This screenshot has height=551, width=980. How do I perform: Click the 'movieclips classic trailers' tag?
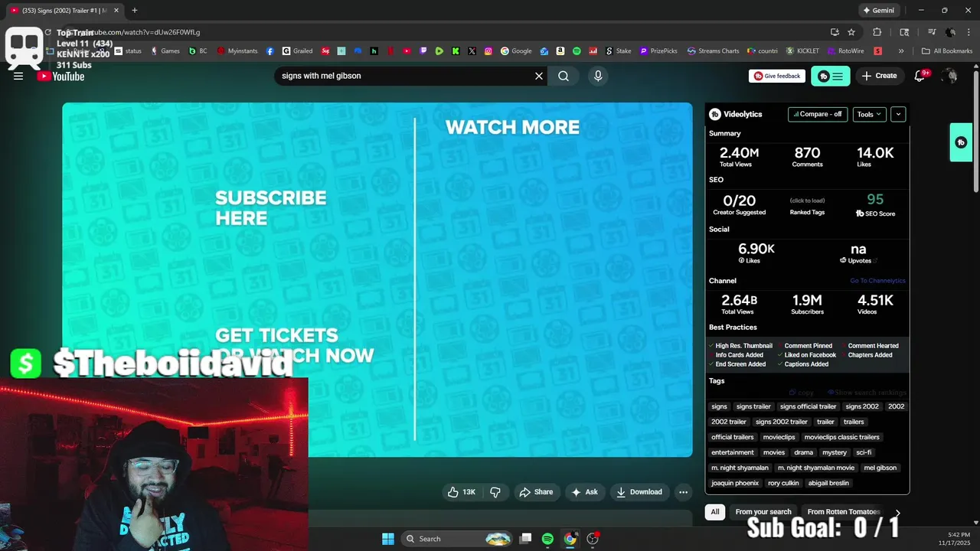point(841,437)
